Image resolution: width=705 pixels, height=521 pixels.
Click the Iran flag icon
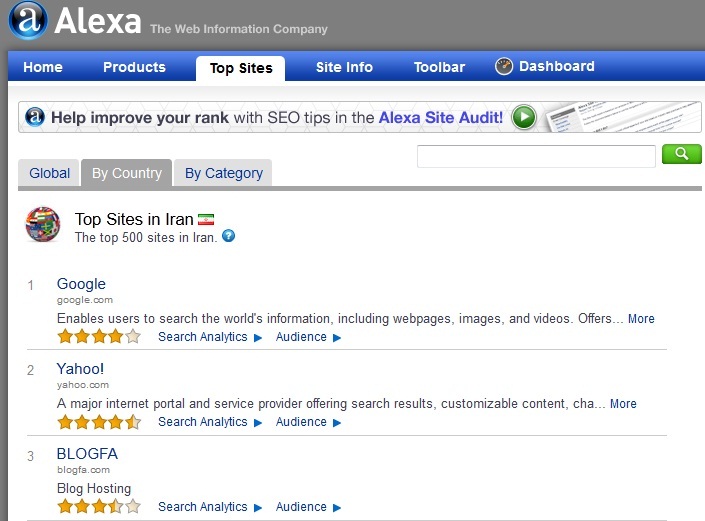[206, 219]
